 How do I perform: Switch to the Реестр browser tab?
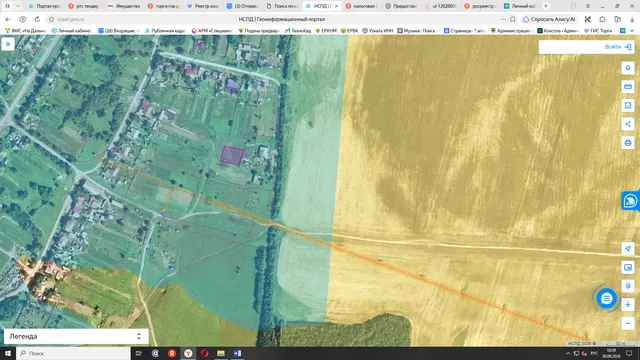[x=203, y=6]
